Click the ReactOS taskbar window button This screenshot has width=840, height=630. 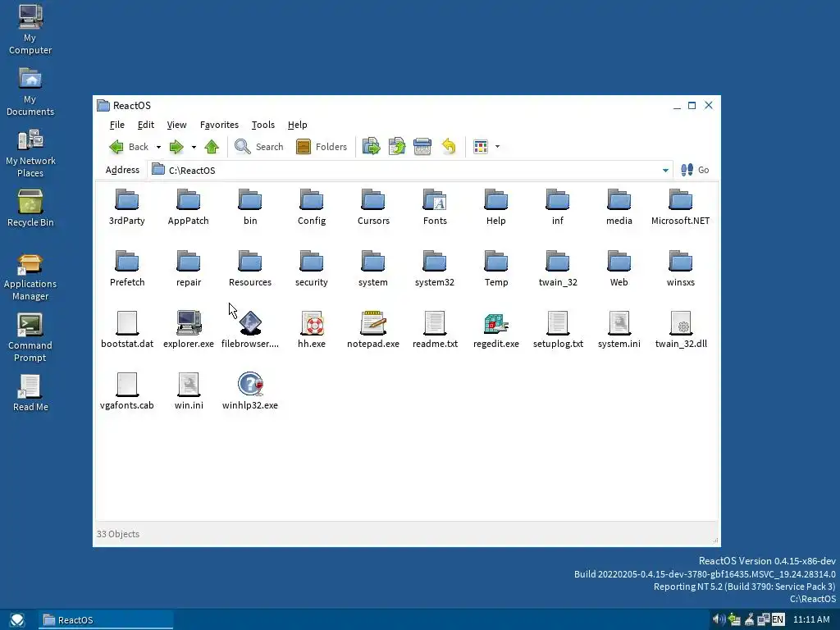coord(106,620)
